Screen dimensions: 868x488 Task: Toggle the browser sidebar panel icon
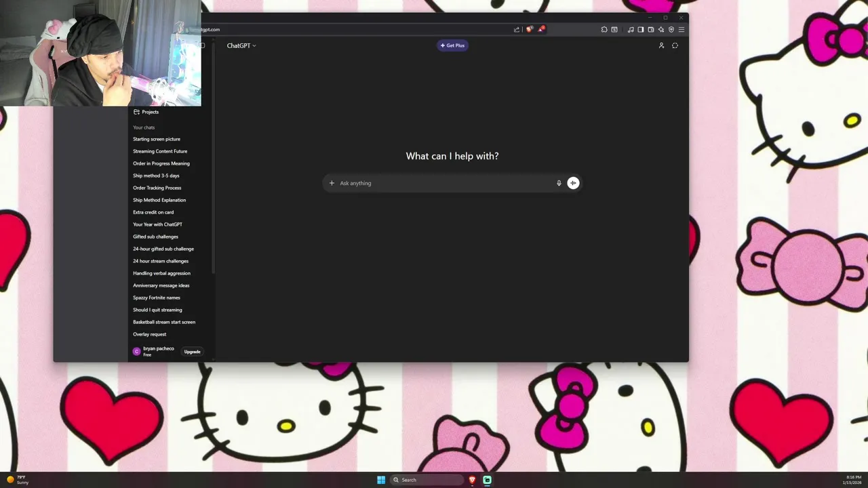click(x=641, y=29)
